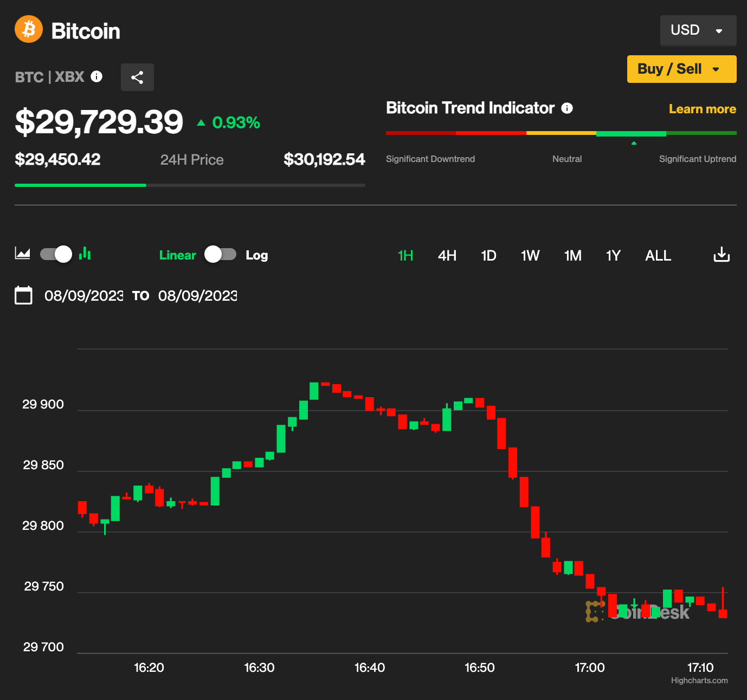Click the Bitcoin logo icon
The width and height of the screenshot is (747, 700).
tap(28, 29)
